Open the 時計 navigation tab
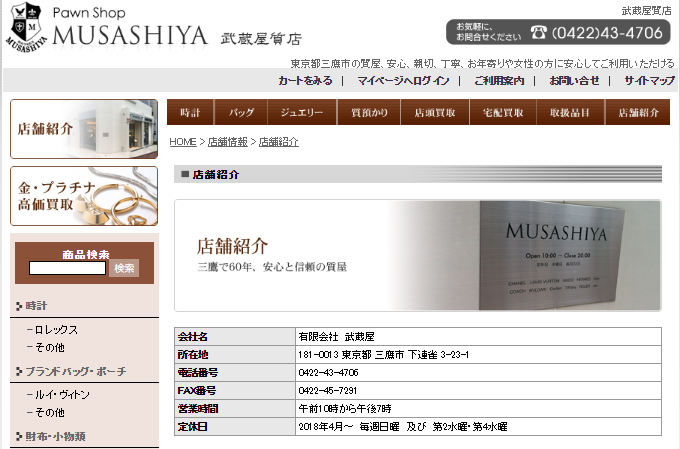 tap(190, 112)
